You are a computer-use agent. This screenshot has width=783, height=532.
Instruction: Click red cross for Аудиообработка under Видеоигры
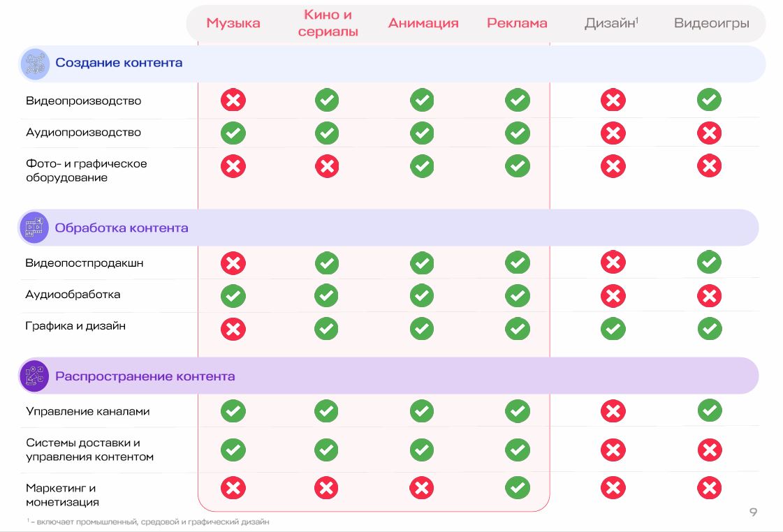click(709, 296)
